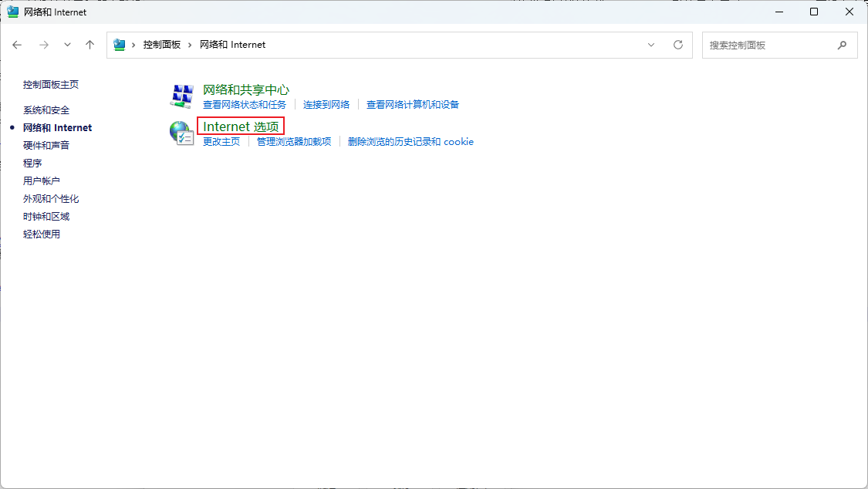
Task: Click 连接到网络 link
Action: tap(327, 103)
